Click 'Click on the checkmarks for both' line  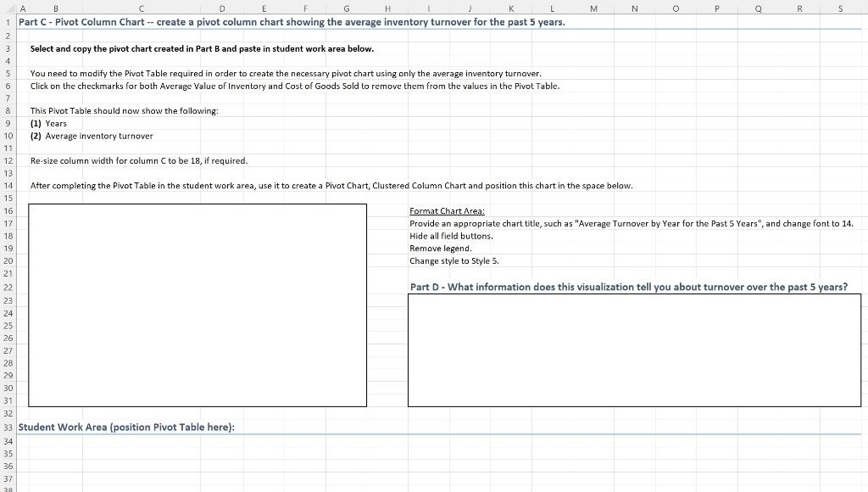click(294, 86)
